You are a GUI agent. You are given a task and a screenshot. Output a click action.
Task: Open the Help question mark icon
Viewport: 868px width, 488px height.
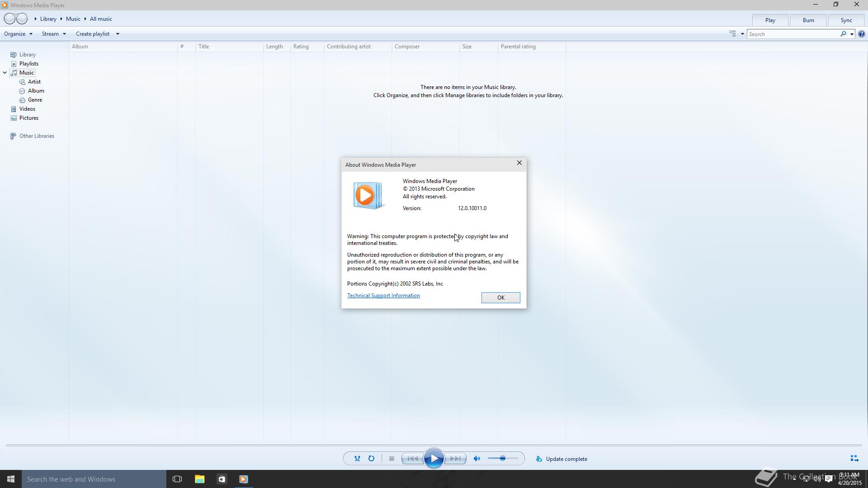862,34
